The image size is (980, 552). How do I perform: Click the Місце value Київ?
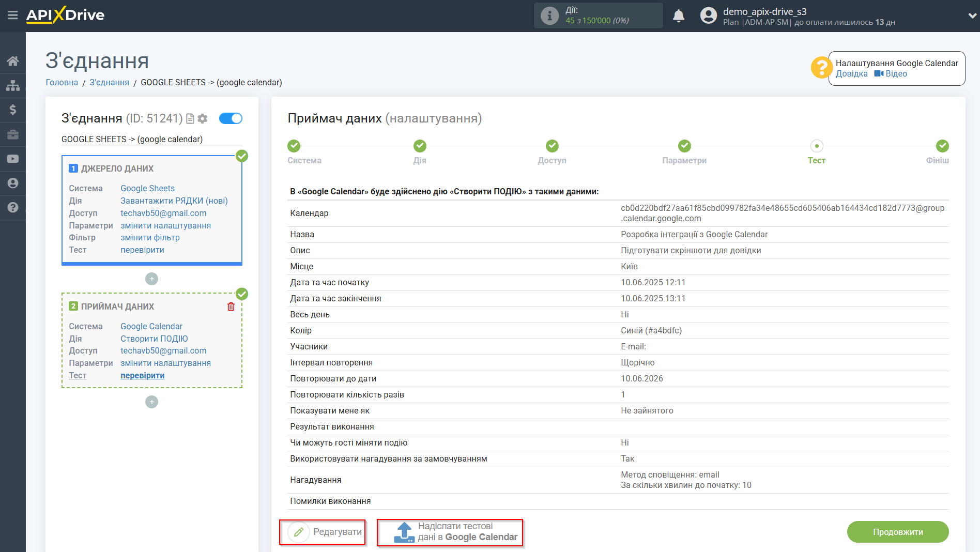pyautogui.click(x=629, y=267)
